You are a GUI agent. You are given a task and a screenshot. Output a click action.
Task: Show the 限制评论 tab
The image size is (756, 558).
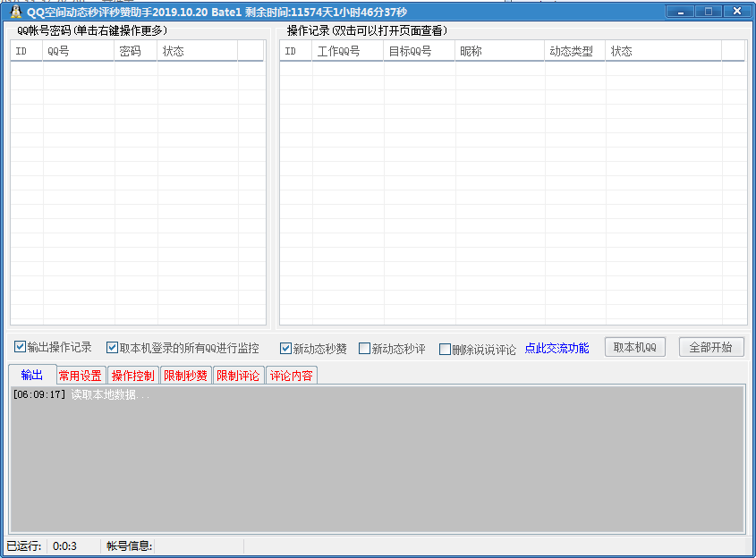click(x=238, y=376)
